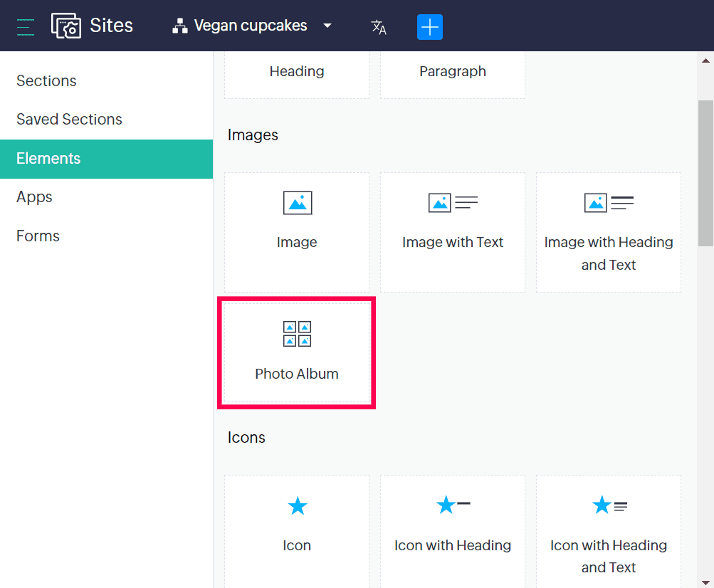Click the blue plus add button
This screenshot has height=588, width=714.
(x=430, y=27)
